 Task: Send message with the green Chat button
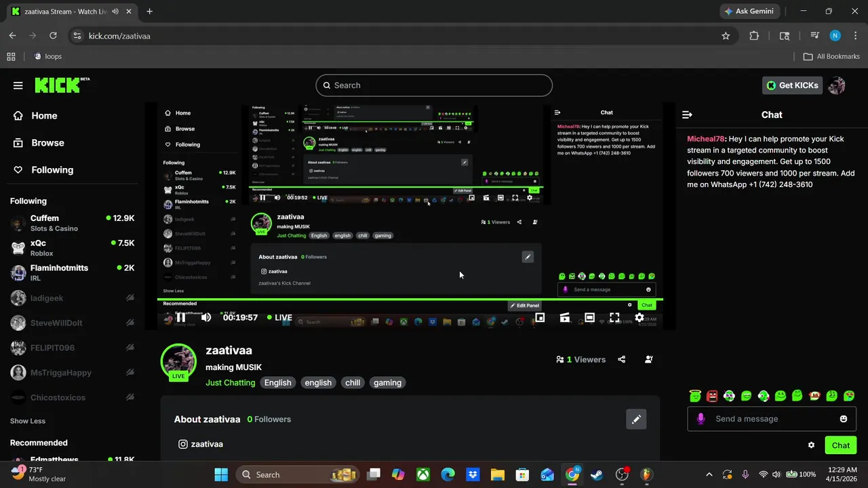(841, 445)
